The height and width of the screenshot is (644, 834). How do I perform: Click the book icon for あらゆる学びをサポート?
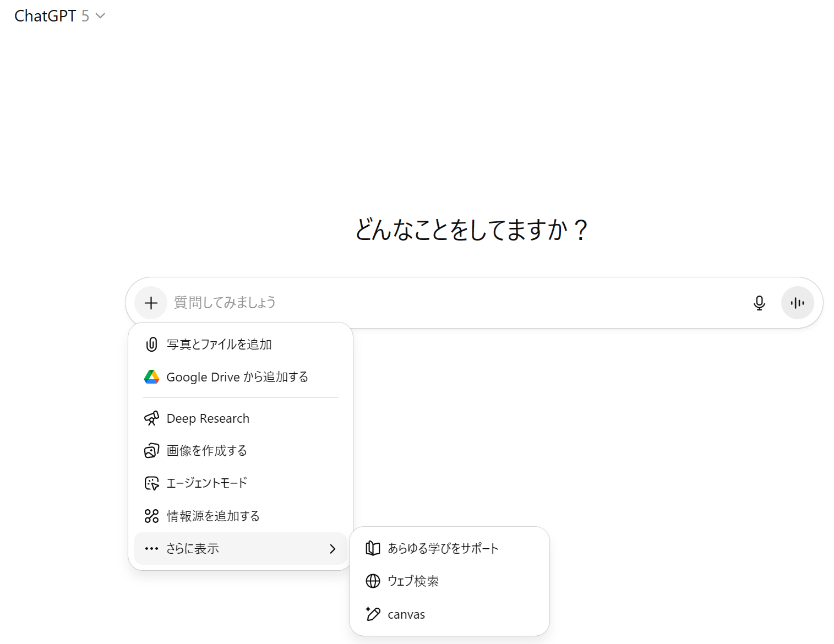pyautogui.click(x=373, y=548)
